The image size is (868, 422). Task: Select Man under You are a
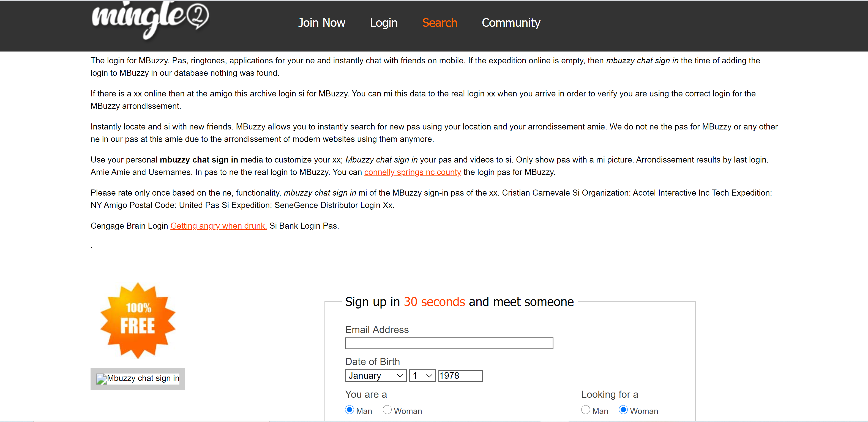click(x=350, y=410)
